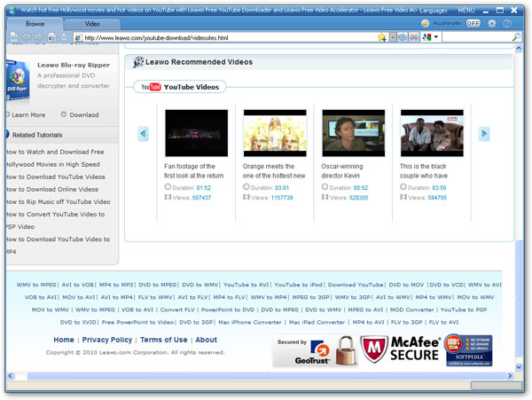Viewport: 532px width, 400px height.
Task: Open the MENU item in title bar
Action: point(465,10)
